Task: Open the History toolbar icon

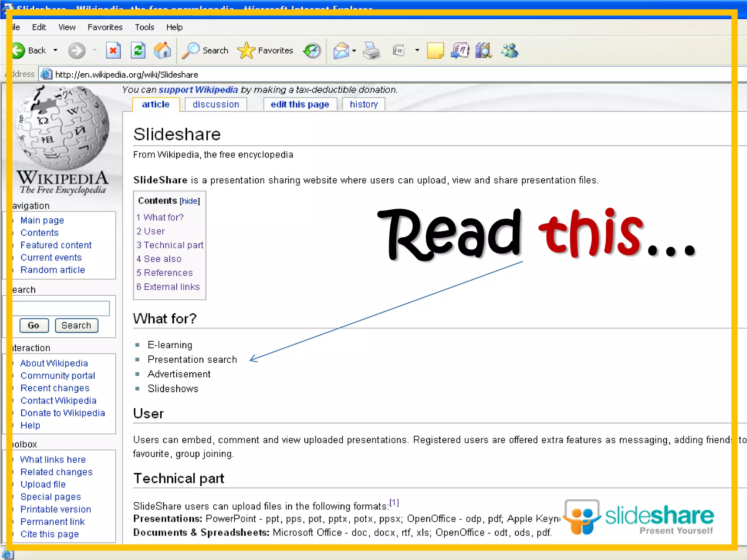Action: [x=313, y=50]
